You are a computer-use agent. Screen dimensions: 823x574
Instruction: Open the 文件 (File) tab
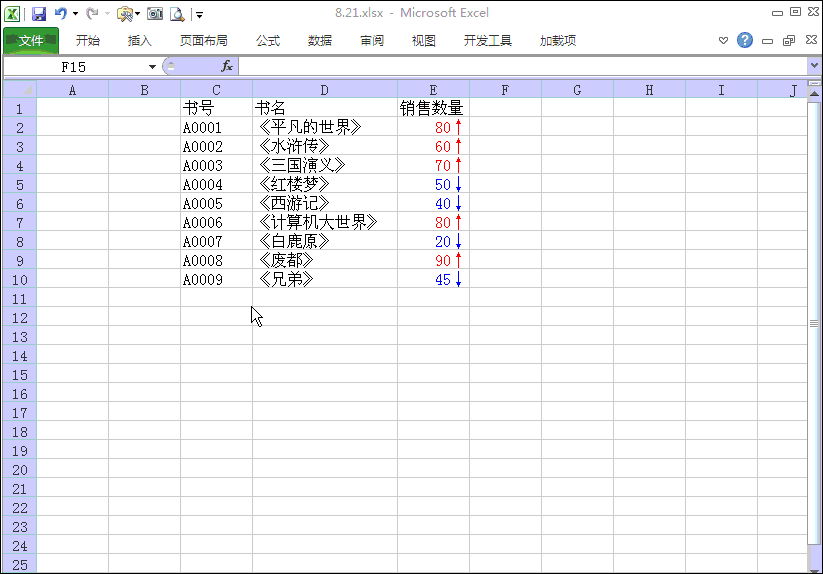coord(31,41)
